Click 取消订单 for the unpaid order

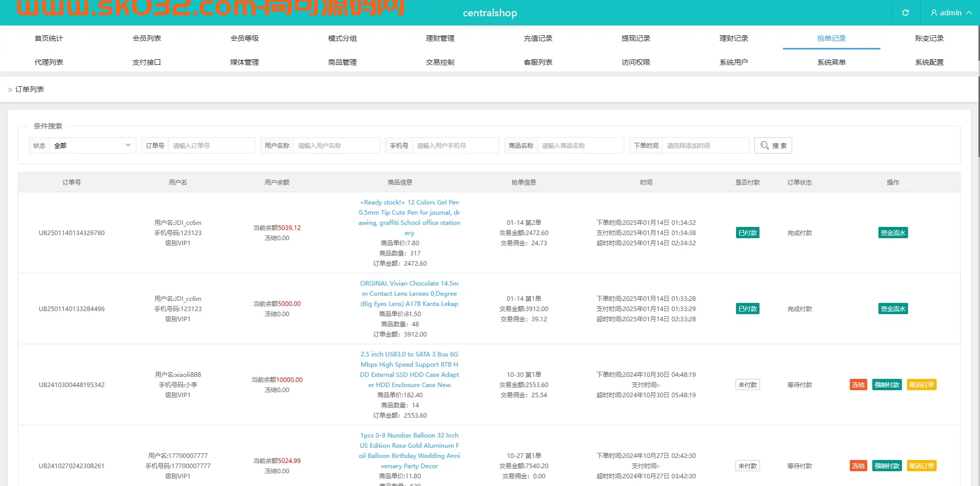[x=921, y=385]
